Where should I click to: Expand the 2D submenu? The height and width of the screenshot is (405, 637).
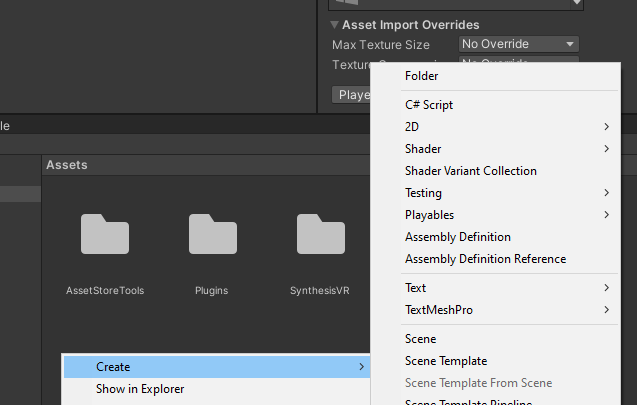click(495, 127)
